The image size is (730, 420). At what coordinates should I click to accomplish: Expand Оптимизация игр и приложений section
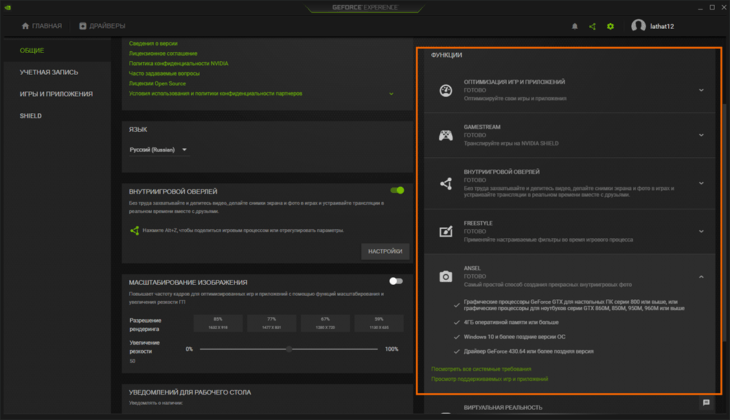tap(701, 90)
